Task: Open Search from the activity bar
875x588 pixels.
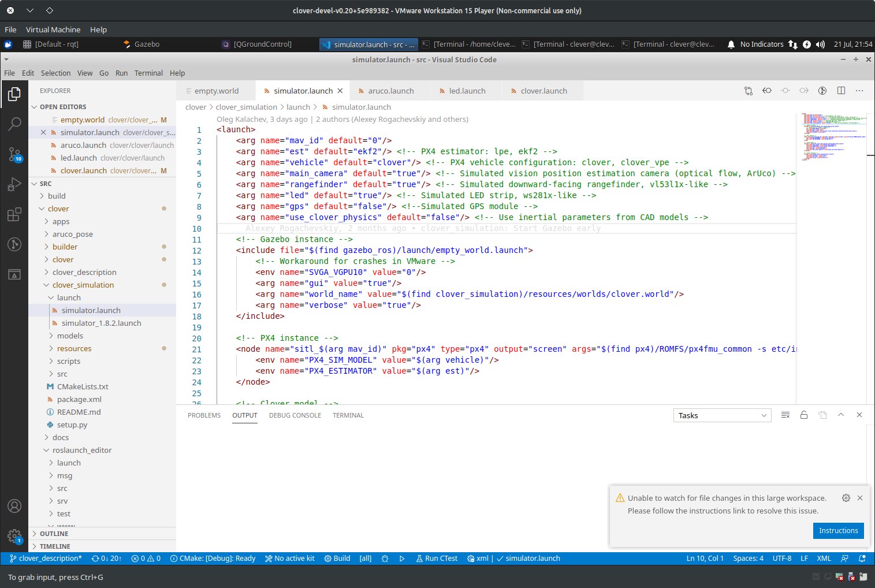Action: pos(14,124)
